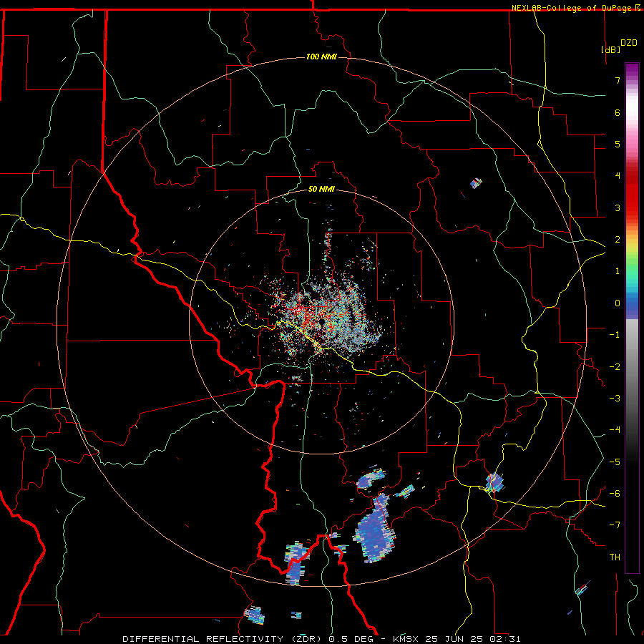Click the "100 NMI" range ring label
This screenshot has width=644, height=644.
321,57
